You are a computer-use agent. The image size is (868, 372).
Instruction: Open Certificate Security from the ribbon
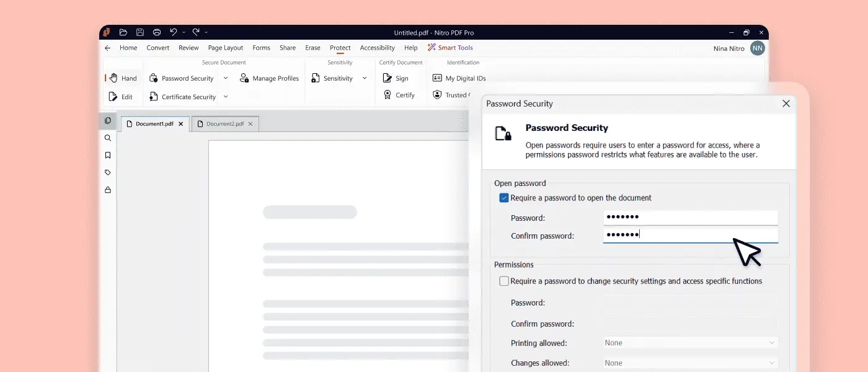[183, 97]
